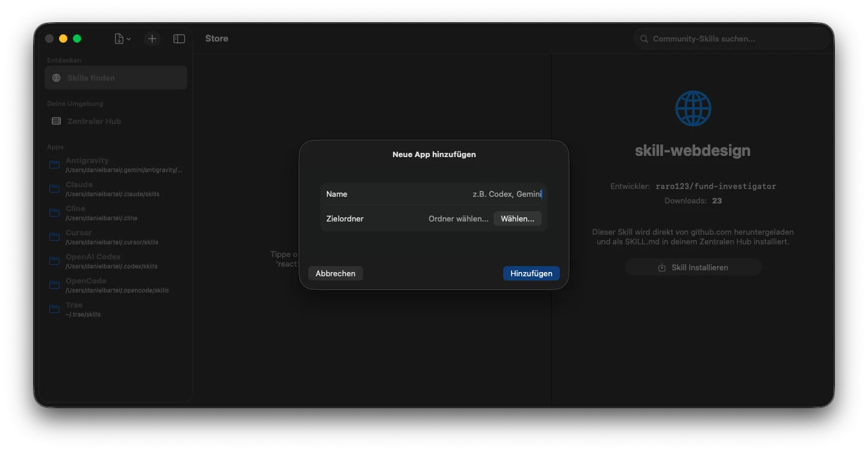The height and width of the screenshot is (452, 868).
Task: Click Abbrechen to cancel dialog
Action: coord(335,273)
